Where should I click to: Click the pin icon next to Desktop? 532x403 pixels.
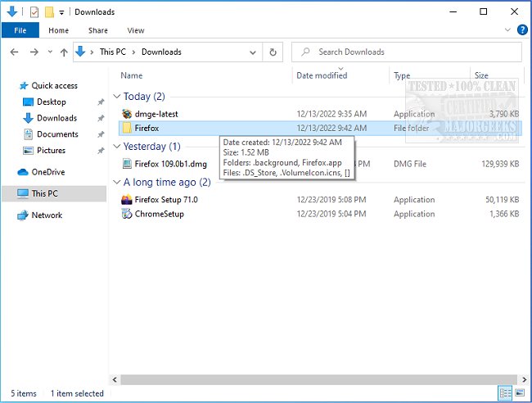point(101,102)
